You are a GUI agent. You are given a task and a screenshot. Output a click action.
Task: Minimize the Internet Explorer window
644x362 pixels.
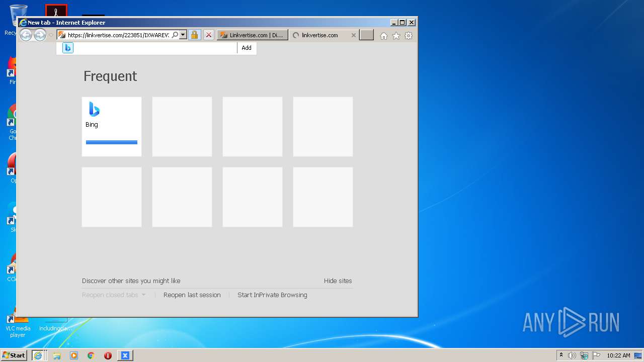(x=394, y=23)
